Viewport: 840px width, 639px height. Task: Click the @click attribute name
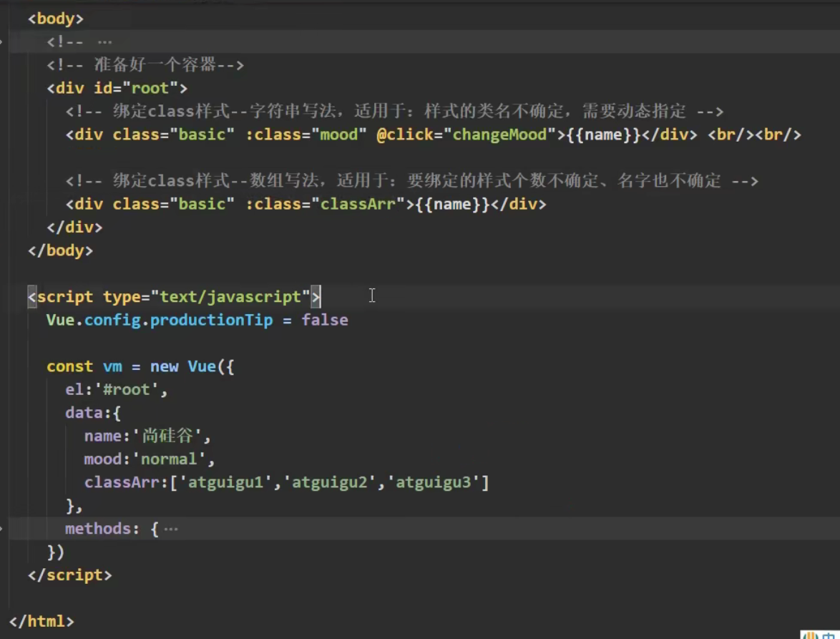tap(404, 135)
